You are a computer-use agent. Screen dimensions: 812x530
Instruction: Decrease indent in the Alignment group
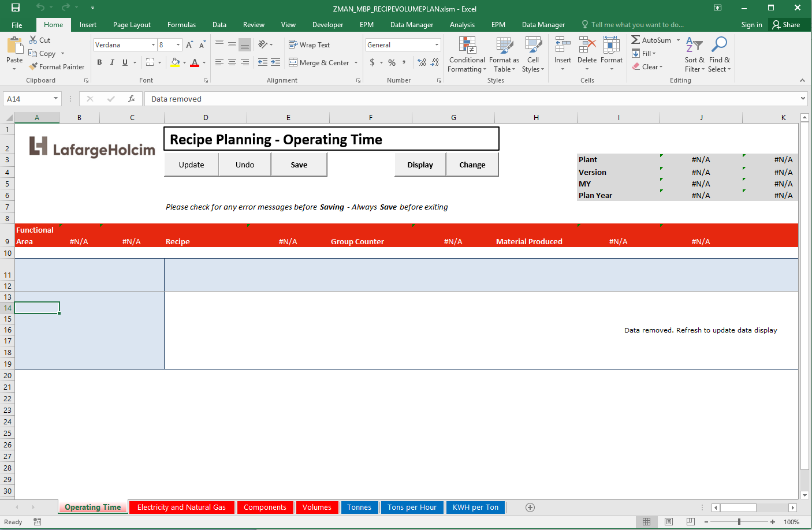pos(263,62)
